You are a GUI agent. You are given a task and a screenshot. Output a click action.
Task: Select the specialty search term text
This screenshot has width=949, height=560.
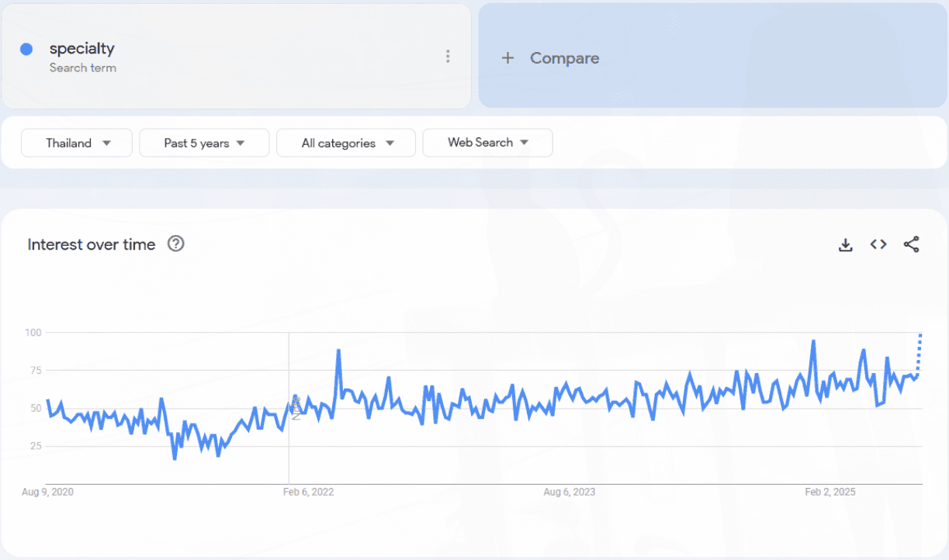[81, 48]
